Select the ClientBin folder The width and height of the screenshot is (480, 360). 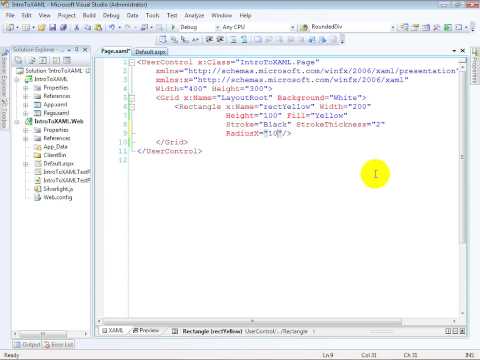[55, 155]
